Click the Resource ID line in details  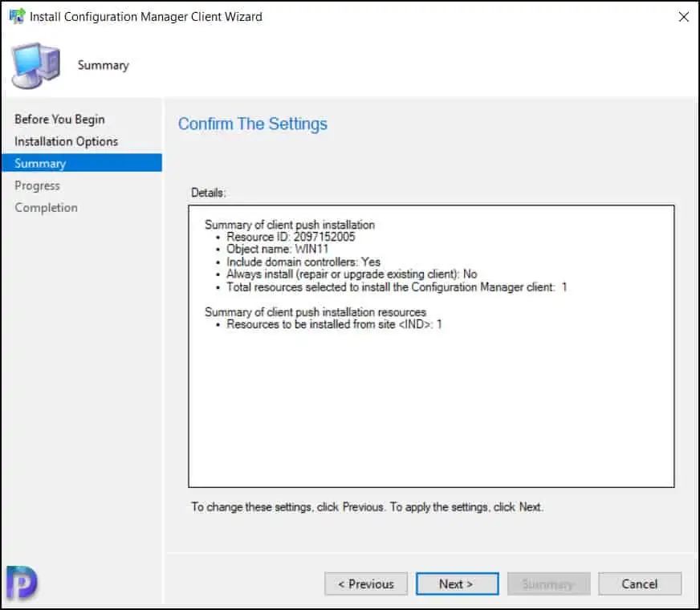[x=291, y=237]
